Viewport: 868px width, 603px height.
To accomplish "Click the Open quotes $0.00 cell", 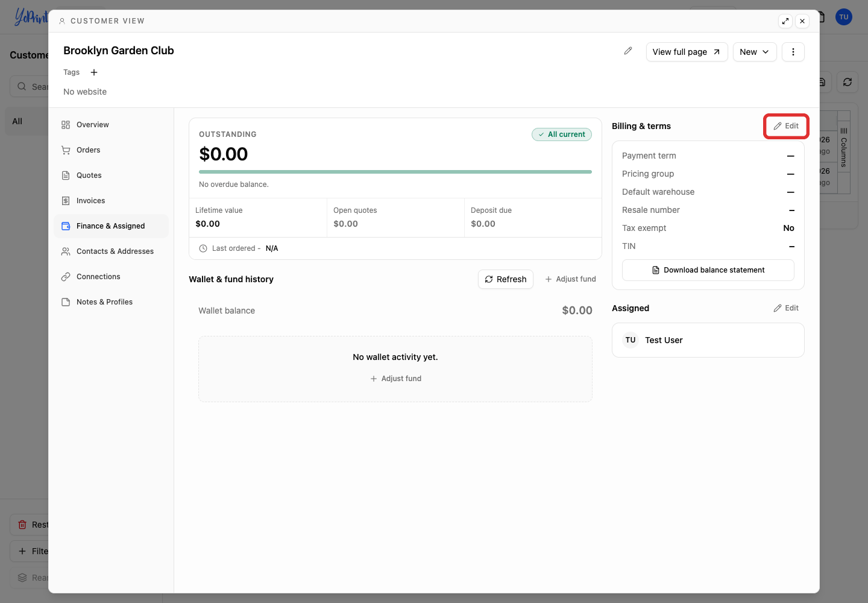I will [x=395, y=218].
